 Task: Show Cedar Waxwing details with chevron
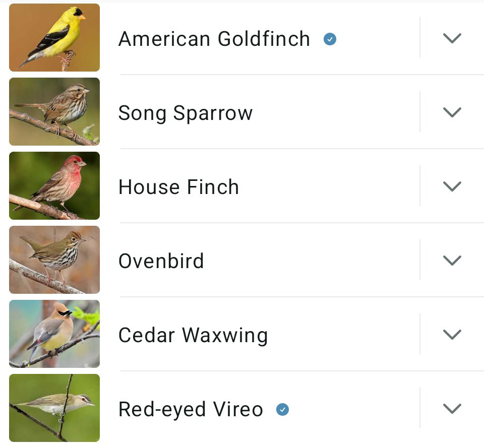click(452, 335)
